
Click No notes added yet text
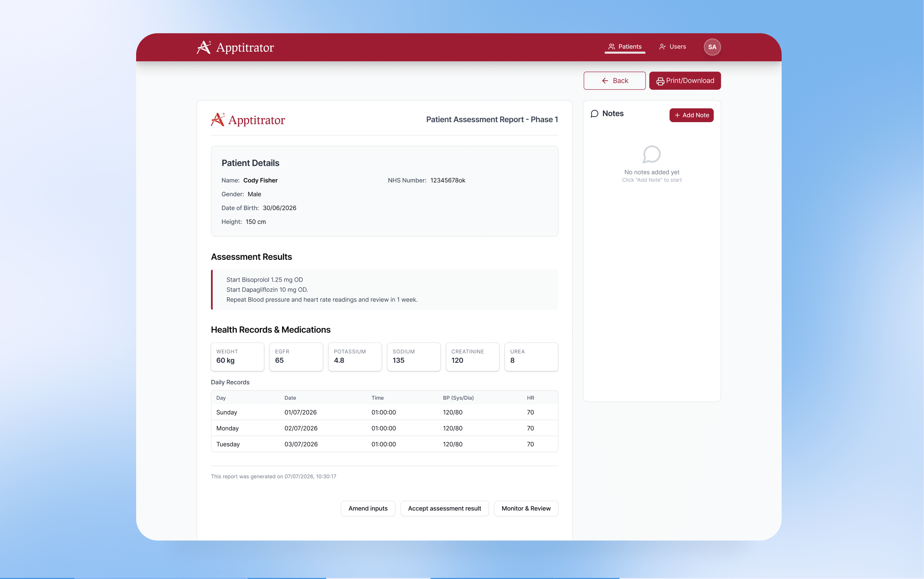click(651, 172)
